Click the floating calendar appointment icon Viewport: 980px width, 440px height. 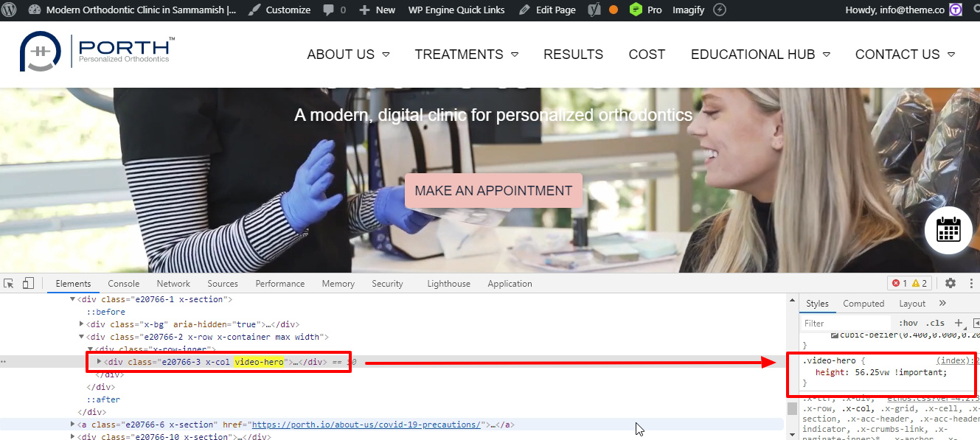click(948, 230)
